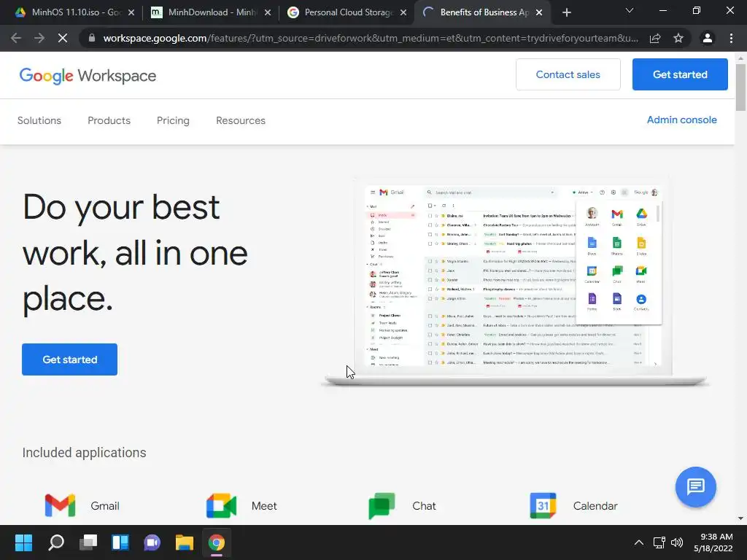Open network status in system tray
747x560 pixels.
(659, 542)
